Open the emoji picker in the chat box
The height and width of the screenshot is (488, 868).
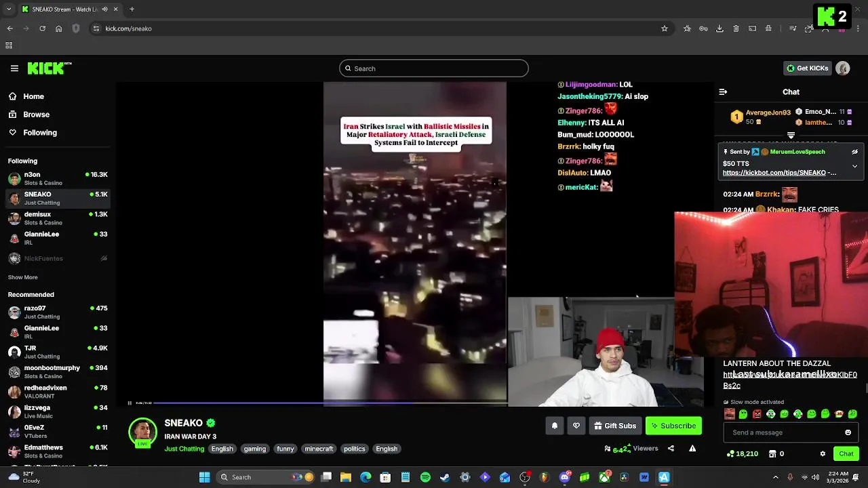click(x=848, y=432)
